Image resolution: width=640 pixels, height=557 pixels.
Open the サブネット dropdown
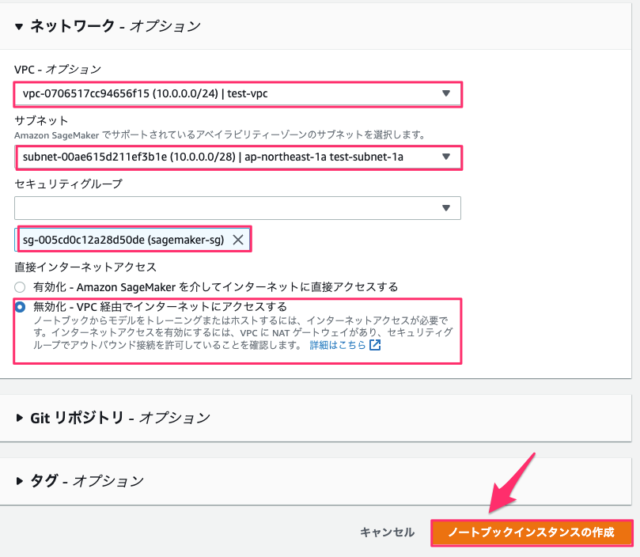[x=238, y=157]
